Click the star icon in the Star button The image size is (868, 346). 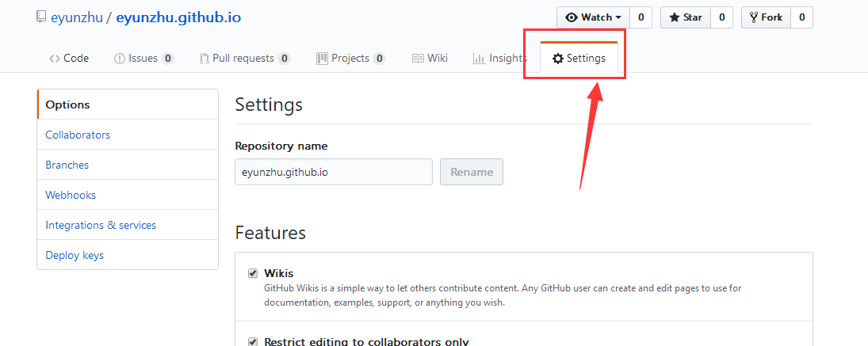click(675, 17)
